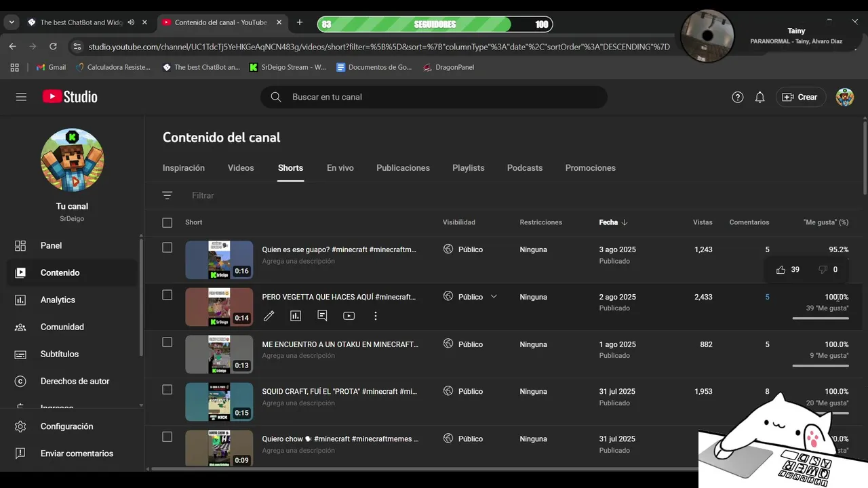The height and width of the screenshot is (488, 868).
Task: Switch to the Inspiración tab
Action: [184, 168]
